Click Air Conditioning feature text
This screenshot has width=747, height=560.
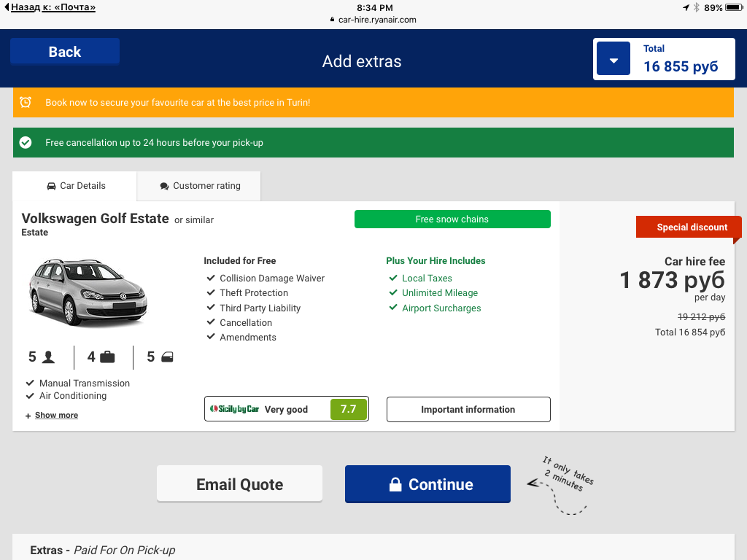click(x=73, y=396)
